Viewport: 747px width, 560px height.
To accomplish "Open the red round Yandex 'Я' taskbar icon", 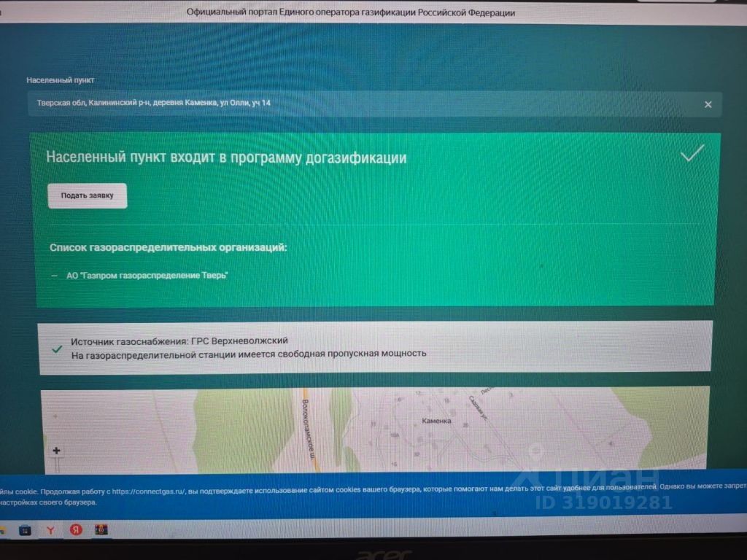I will tap(76, 529).
